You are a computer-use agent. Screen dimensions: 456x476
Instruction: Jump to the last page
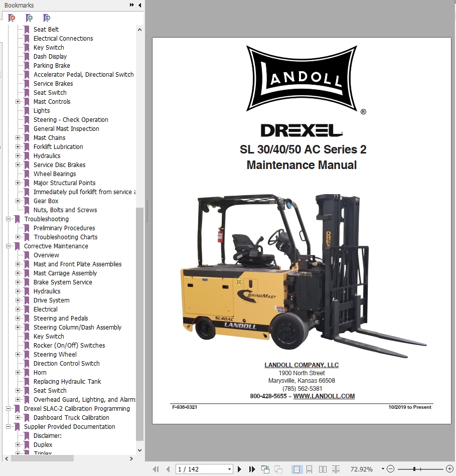252,469
